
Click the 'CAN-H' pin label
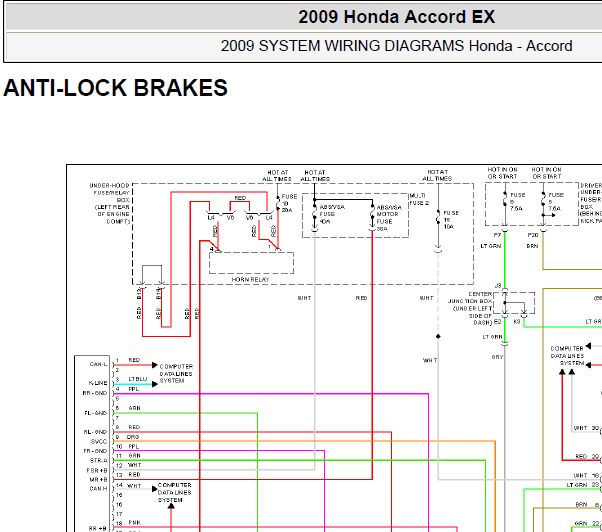(x=98, y=489)
